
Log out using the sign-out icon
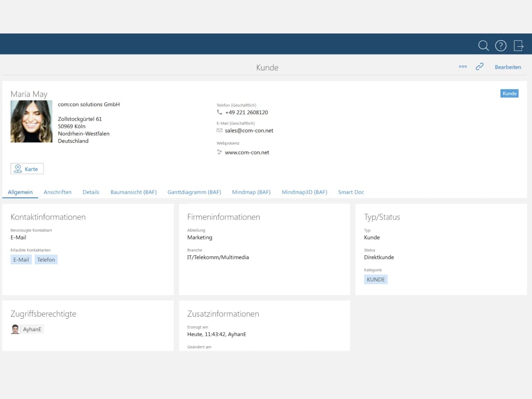click(518, 46)
